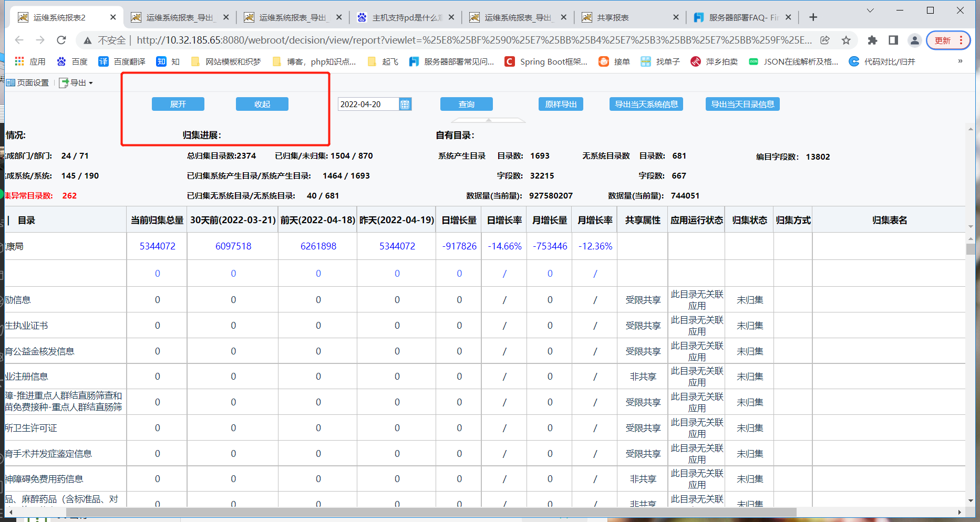Close the 服务器部署FAQ tab
The width and height of the screenshot is (980, 522).
point(788,17)
